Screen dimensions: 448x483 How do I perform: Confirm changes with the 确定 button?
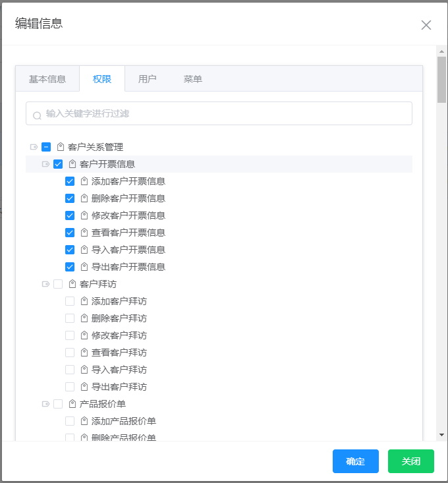pyautogui.click(x=355, y=461)
